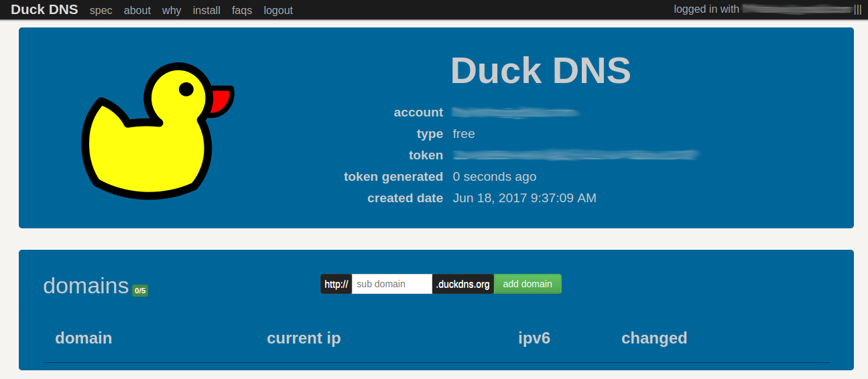Click the Duck DNS large heading
The height and width of the screenshot is (379, 868).
pos(540,70)
